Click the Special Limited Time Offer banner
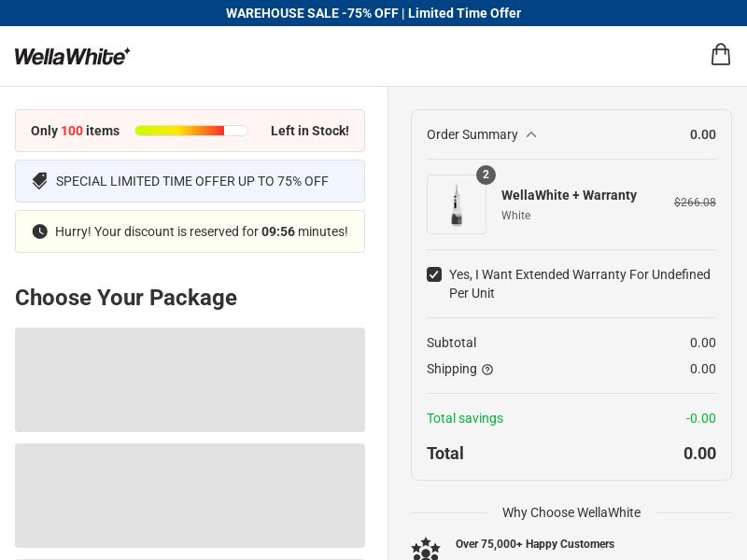Viewport: 747px width, 560px height. (190, 181)
